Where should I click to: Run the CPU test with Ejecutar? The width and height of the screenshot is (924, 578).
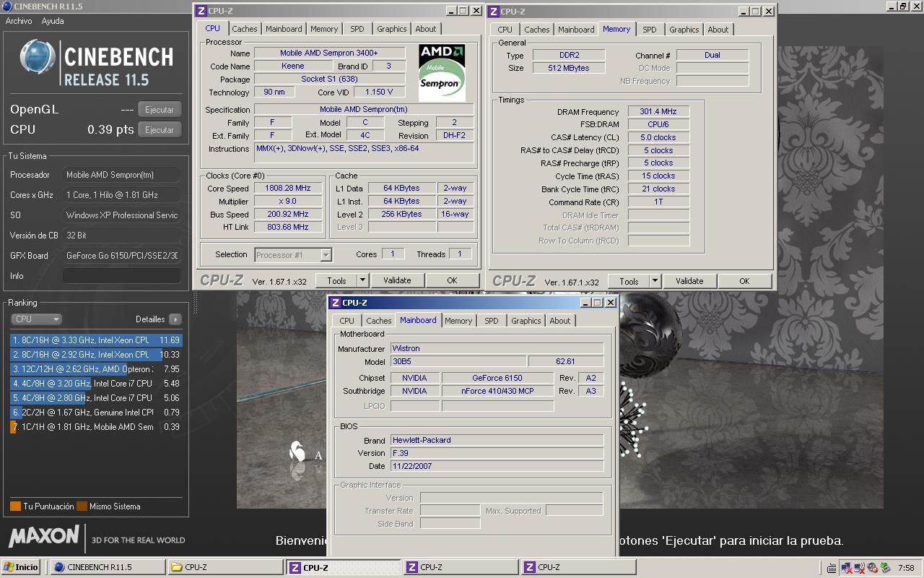pyautogui.click(x=160, y=130)
